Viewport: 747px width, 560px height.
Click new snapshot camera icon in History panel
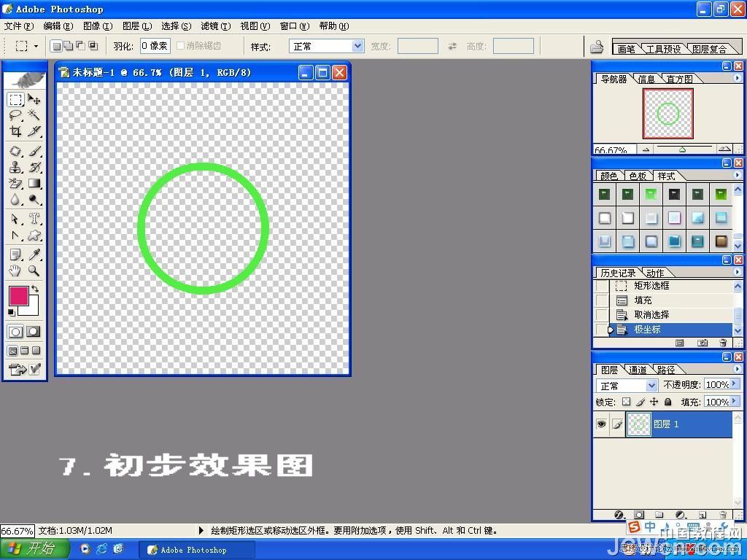[703, 343]
